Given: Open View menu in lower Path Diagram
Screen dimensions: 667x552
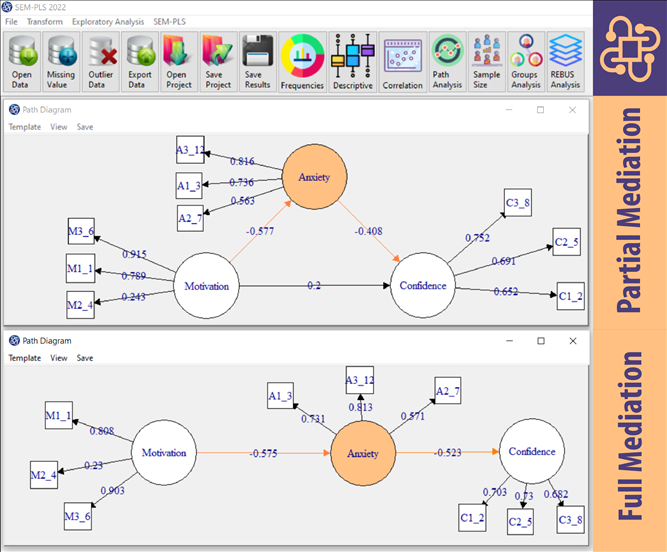Looking at the screenshot, I should coord(59,358).
